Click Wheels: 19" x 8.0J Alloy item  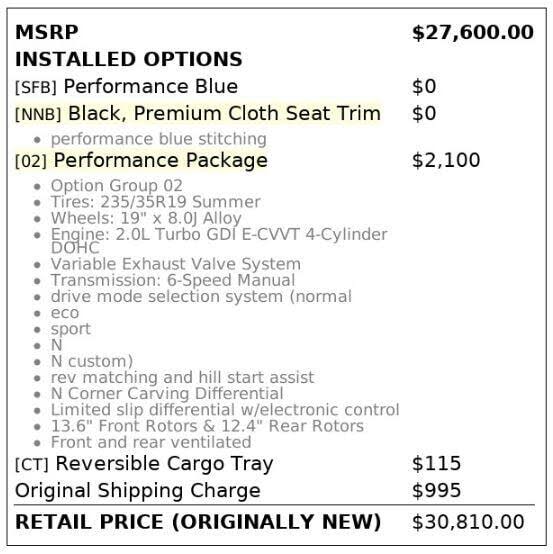click(146, 218)
